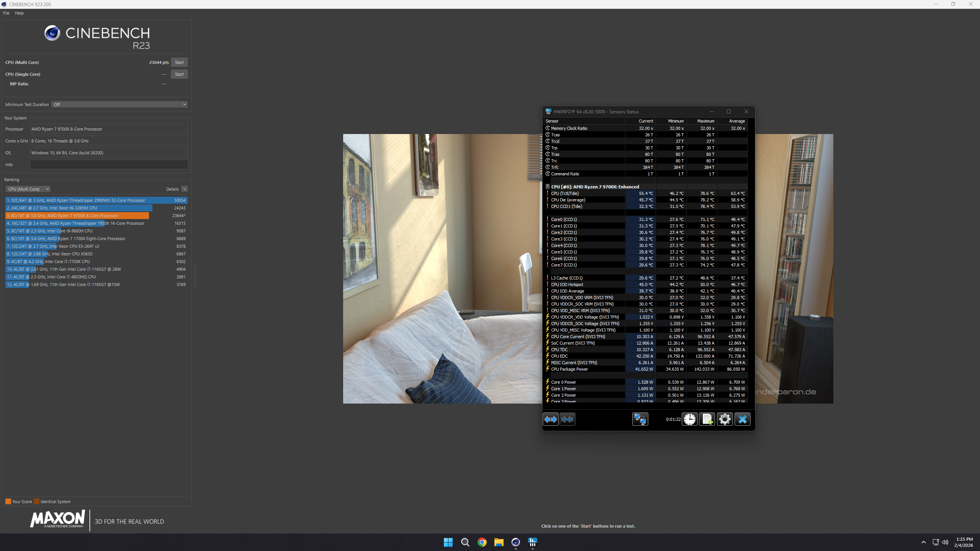Open the File menu in Cinebench
This screenshot has width=980, height=551.
(x=6, y=13)
